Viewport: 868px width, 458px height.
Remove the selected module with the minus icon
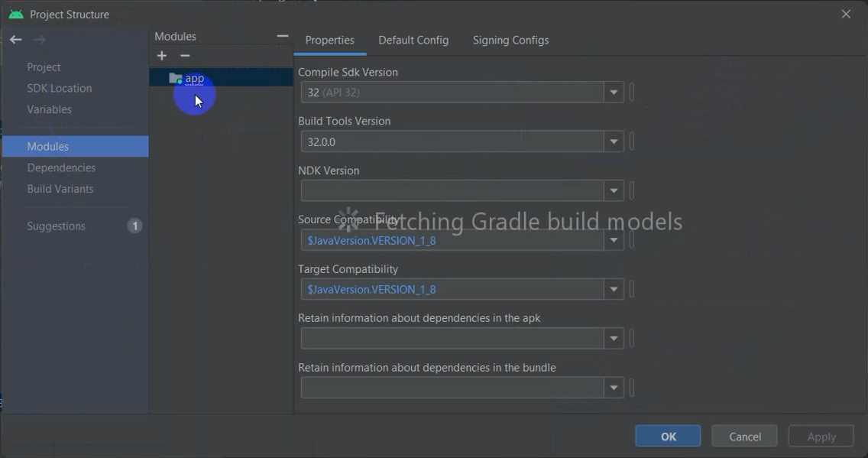tap(185, 55)
